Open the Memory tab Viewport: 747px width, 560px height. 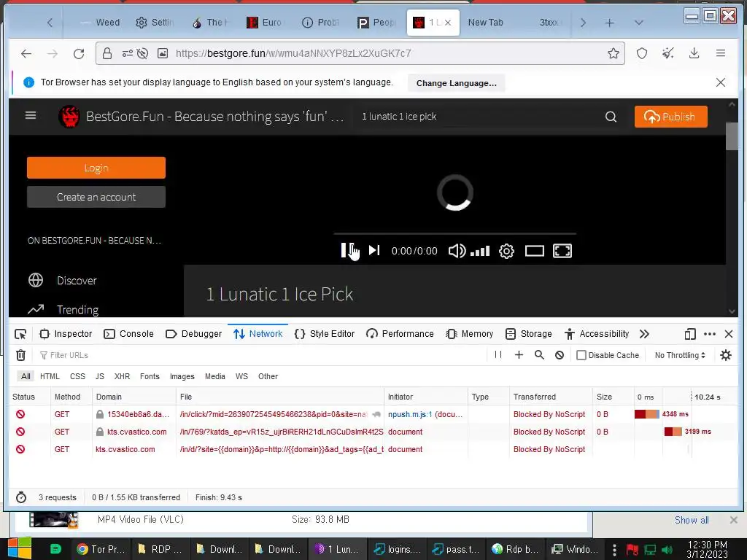470,334
